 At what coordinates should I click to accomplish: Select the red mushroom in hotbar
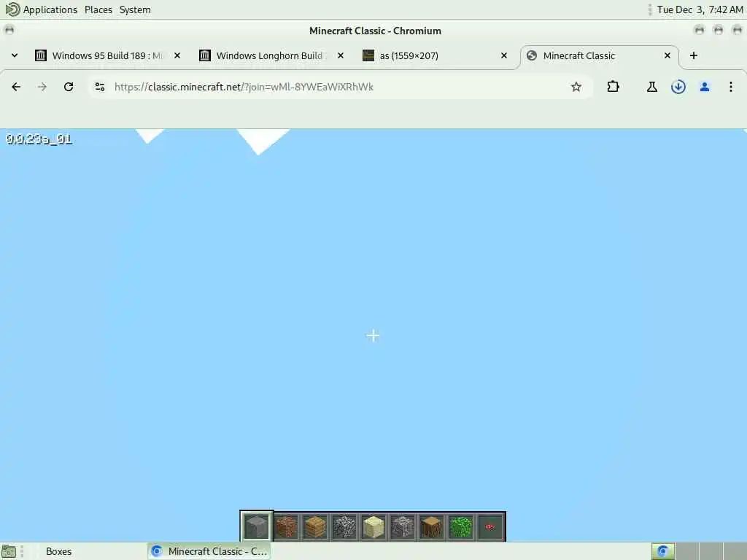[x=490, y=526]
